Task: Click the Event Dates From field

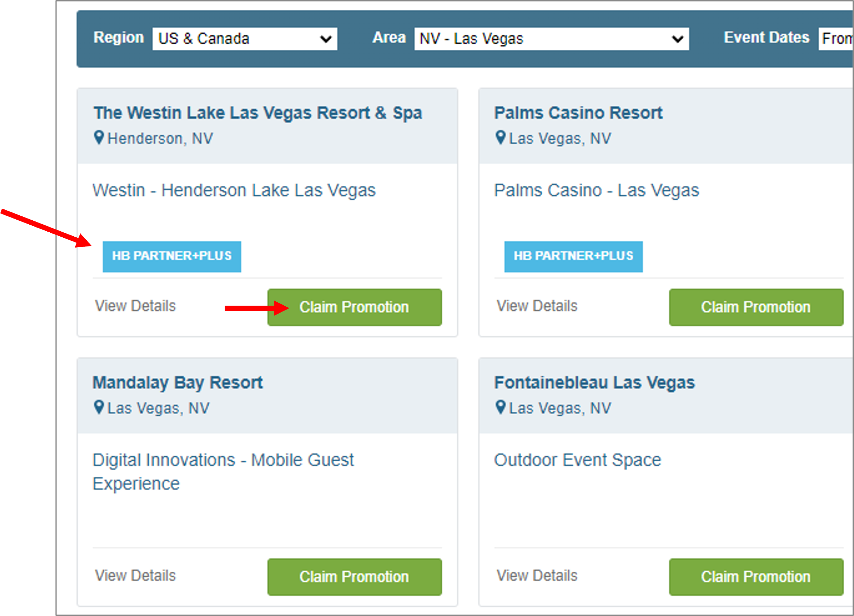Action: tap(835, 39)
